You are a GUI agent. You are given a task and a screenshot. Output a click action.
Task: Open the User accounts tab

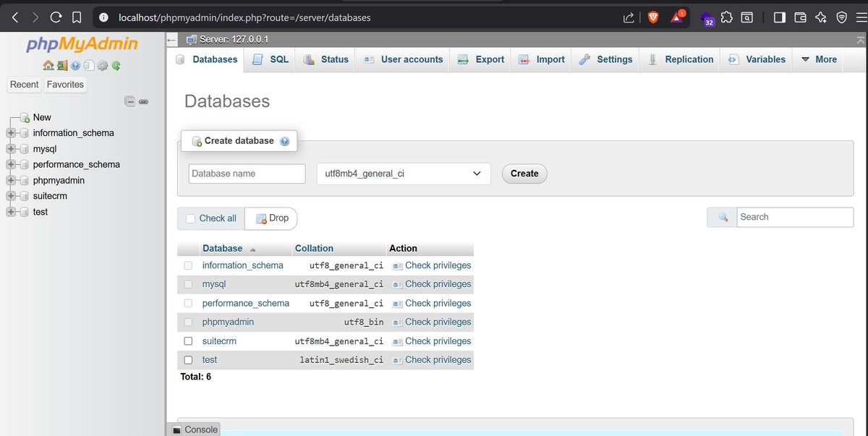pos(403,59)
